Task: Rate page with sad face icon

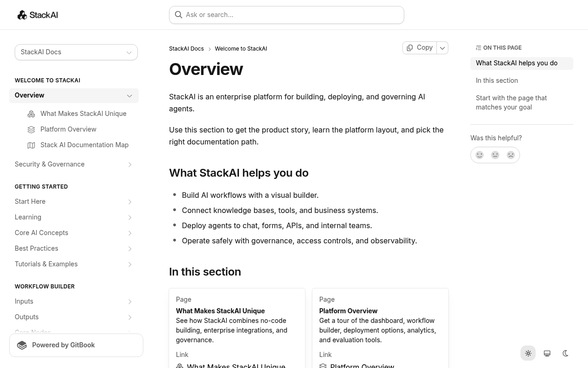Action: (x=511, y=155)
